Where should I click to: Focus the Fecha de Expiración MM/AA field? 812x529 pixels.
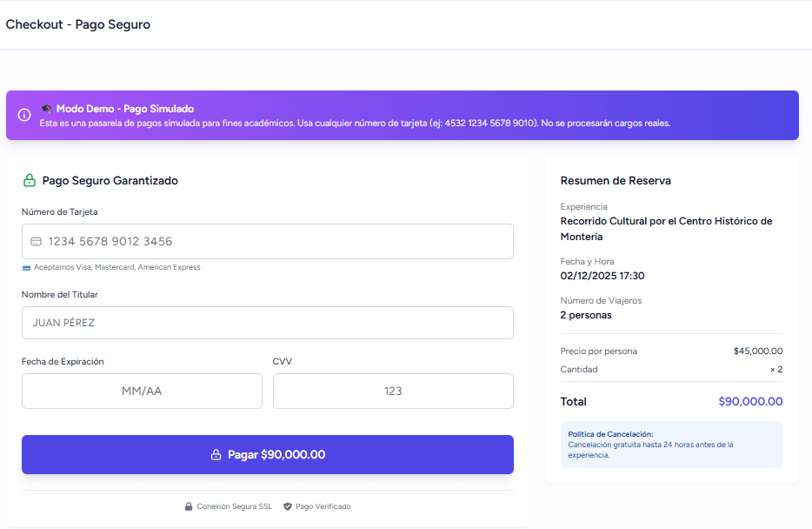142,392
